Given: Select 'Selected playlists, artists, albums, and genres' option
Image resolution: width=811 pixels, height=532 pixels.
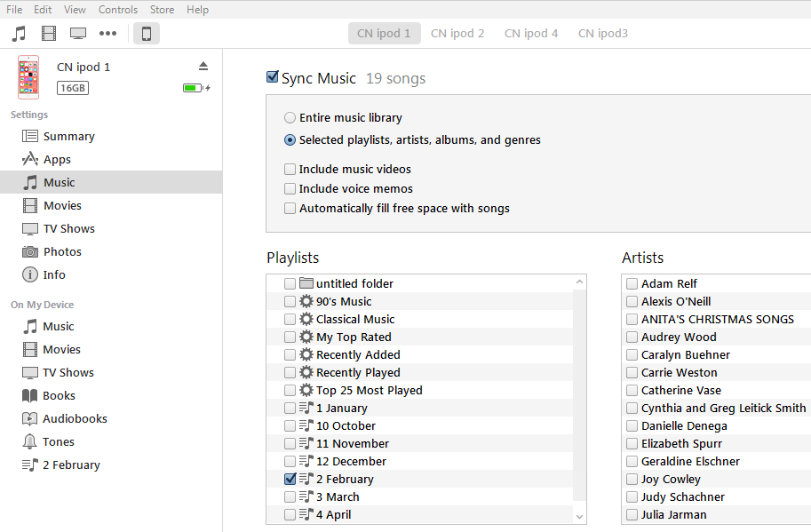Looking at the screenshot, I should pyautogui.click(x=290, y=140).
